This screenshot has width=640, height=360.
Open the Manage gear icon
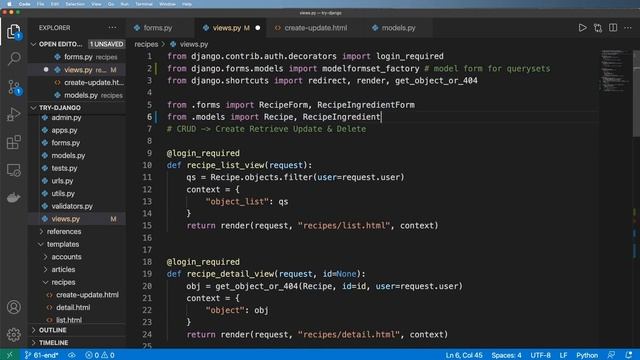[13, 335]
